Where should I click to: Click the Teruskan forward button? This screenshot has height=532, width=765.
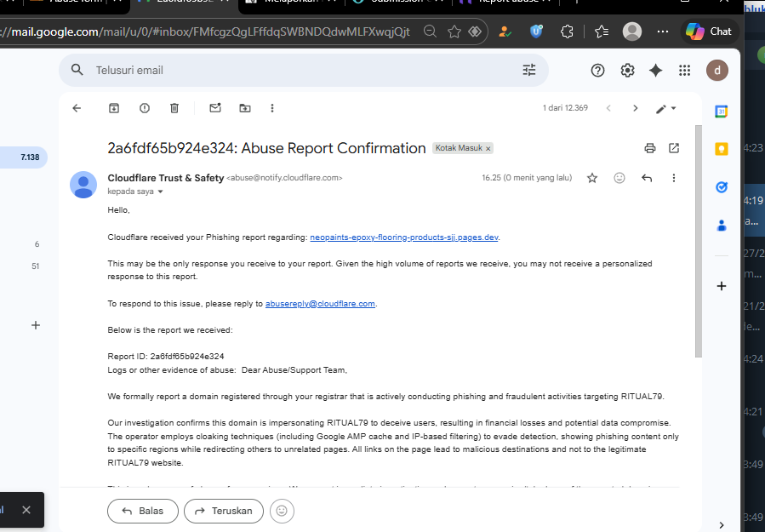[224, 511]
